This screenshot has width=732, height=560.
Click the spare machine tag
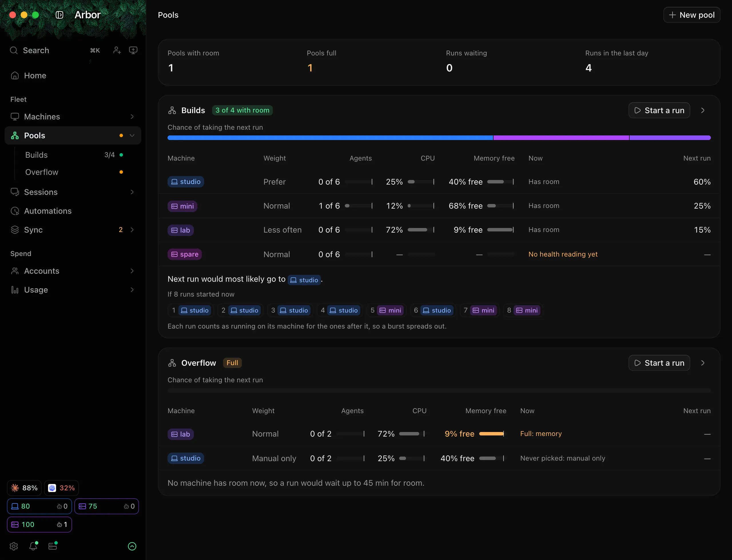pyautogui.click(x=184, y=254)
